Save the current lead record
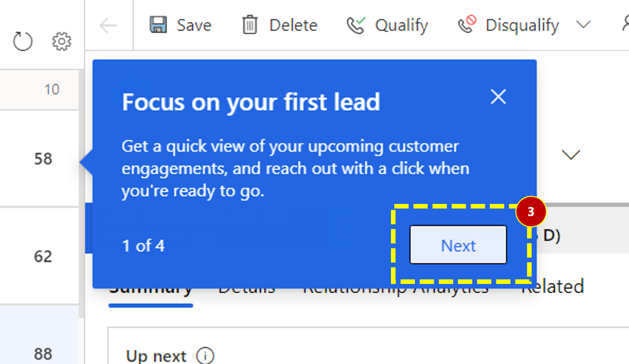The width and height of the screenshot is (629, 364). click(x=180, y=24)
